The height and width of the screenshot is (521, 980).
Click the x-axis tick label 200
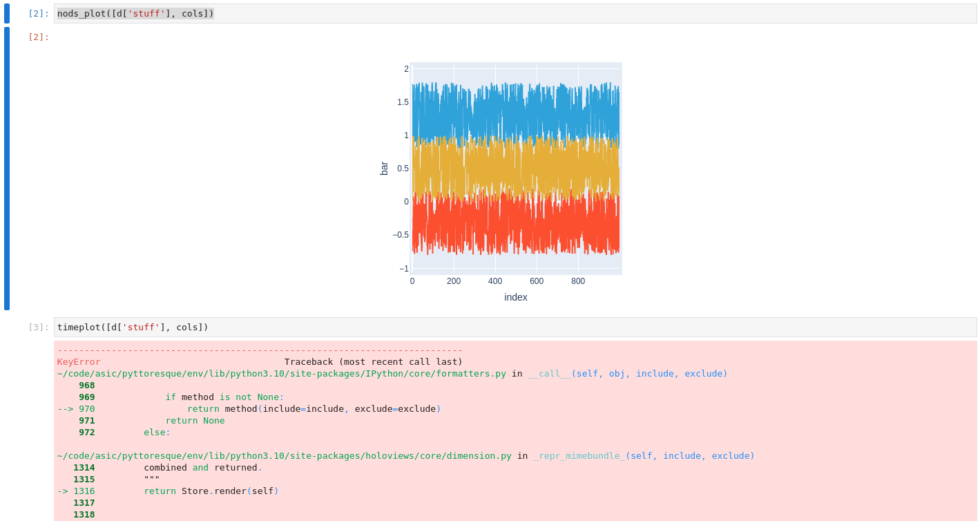pyautogui.click(x=454, y=281)
